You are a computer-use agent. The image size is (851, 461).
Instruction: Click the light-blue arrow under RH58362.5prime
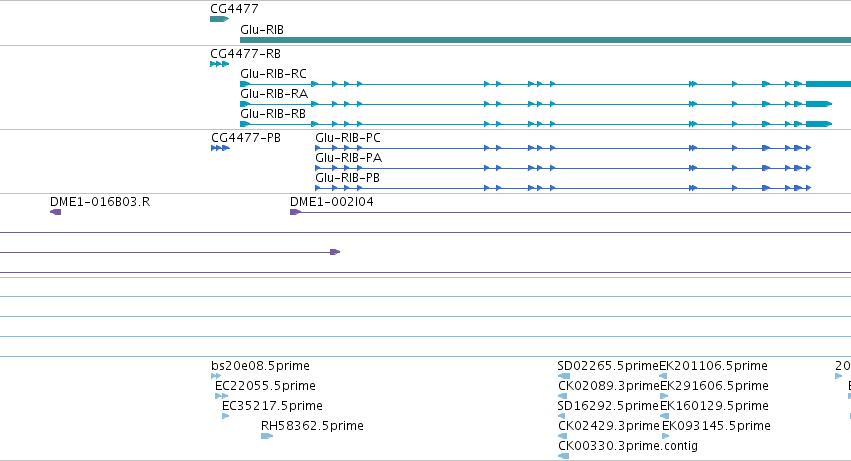(266, 436)
